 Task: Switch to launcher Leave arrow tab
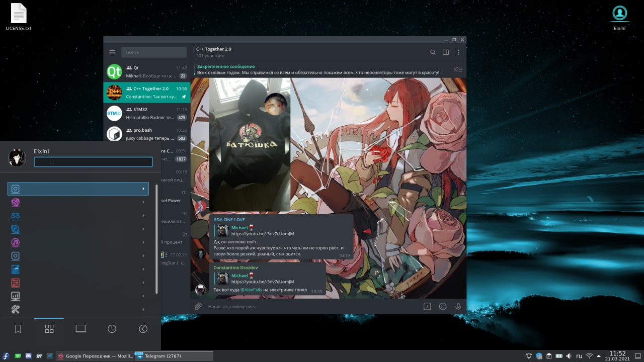click(143, 329)
